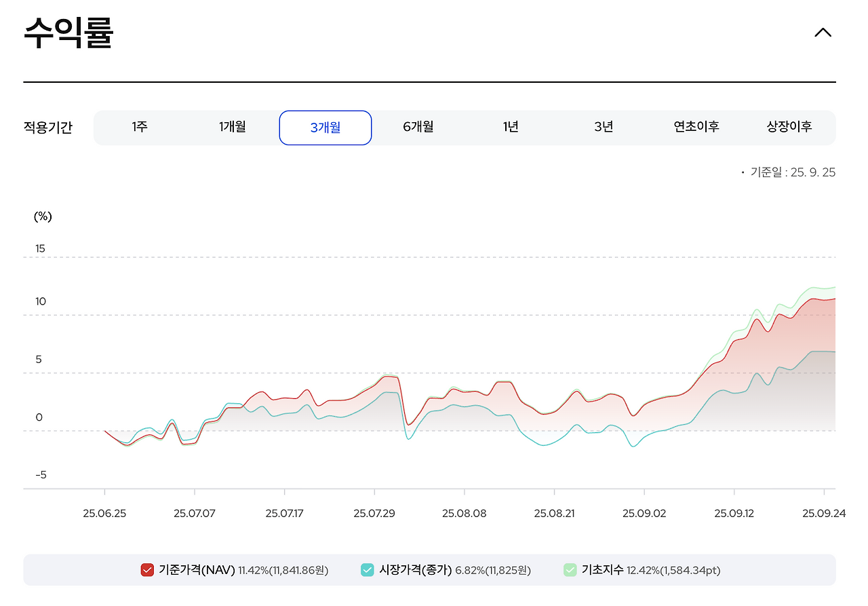Switch to the 6개월 period
The image size is (868, 606).
click(418, 128)
